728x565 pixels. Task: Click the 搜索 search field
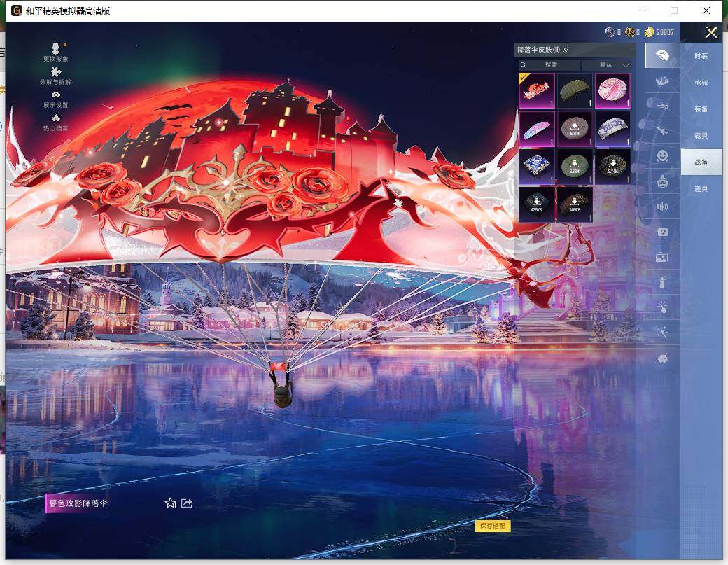549,64
